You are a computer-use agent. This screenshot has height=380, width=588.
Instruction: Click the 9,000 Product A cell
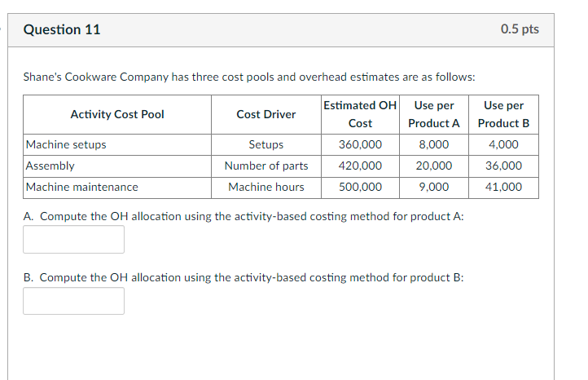434,187
